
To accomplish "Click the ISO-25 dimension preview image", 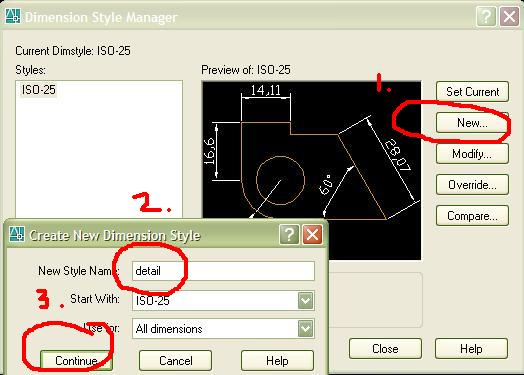I will [311, 170].
